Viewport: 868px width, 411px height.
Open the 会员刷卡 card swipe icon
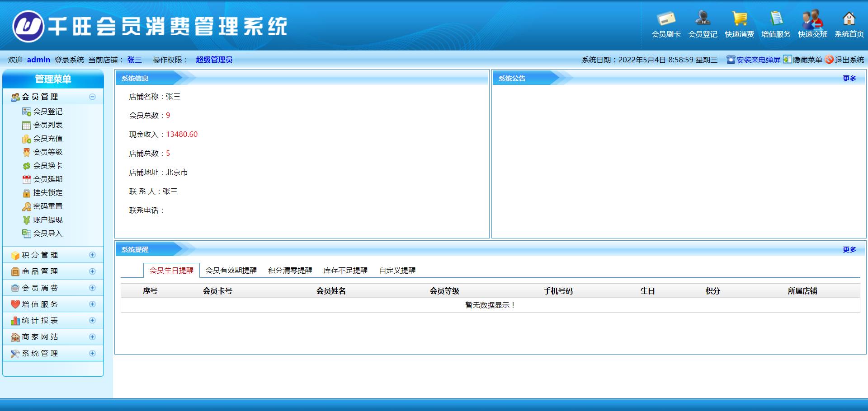[x=666, y=19]
